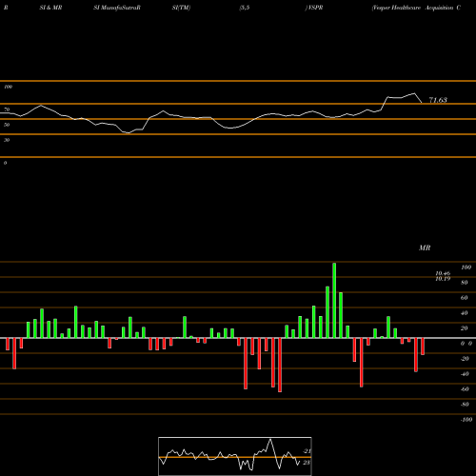The width and height of the screenshot is (476, 476).
Task: Select the 10.19 value label
Action: coord(443,279)
